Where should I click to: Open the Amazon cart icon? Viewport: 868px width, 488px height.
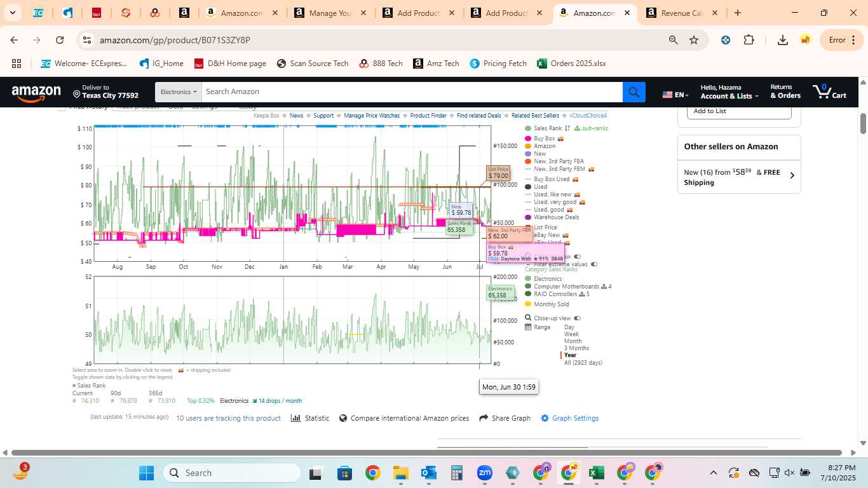pyautogui.click(x=829, y=91)
